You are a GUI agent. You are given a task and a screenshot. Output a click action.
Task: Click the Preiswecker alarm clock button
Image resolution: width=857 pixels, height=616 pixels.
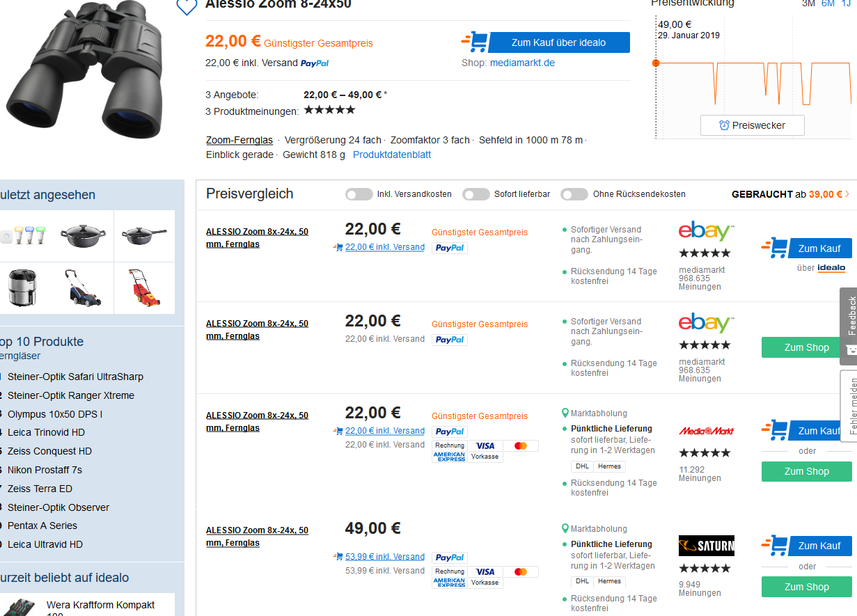[753, 125]
